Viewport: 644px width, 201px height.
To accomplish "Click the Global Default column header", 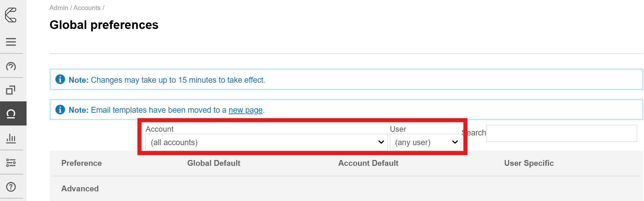I will pyautogui.click(x=214, y=163).
